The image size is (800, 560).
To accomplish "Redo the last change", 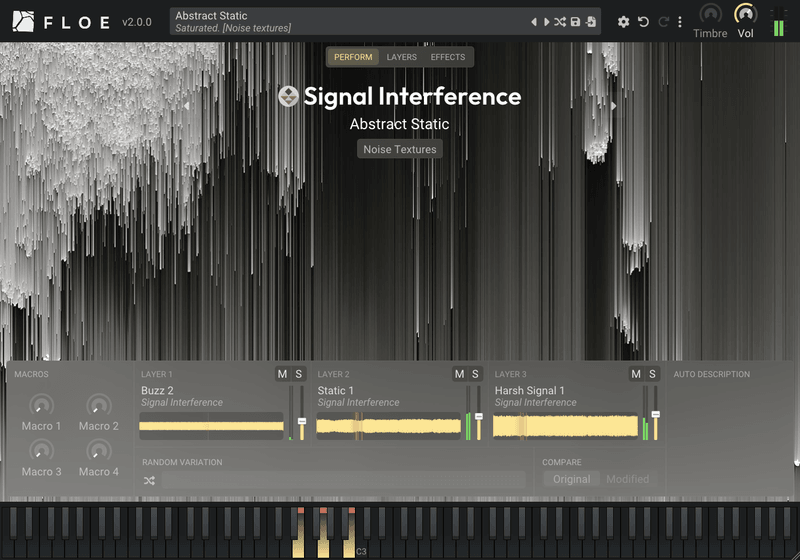I will [664, 22].
